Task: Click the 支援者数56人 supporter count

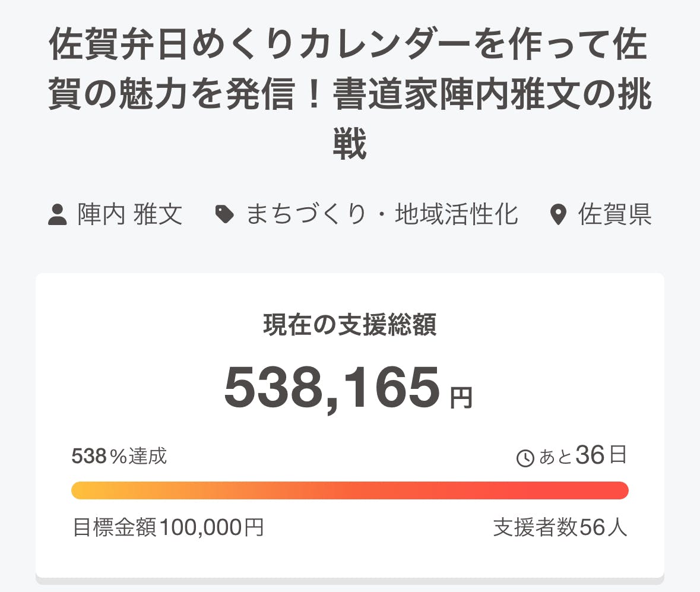Action: [x=560, y=527]
